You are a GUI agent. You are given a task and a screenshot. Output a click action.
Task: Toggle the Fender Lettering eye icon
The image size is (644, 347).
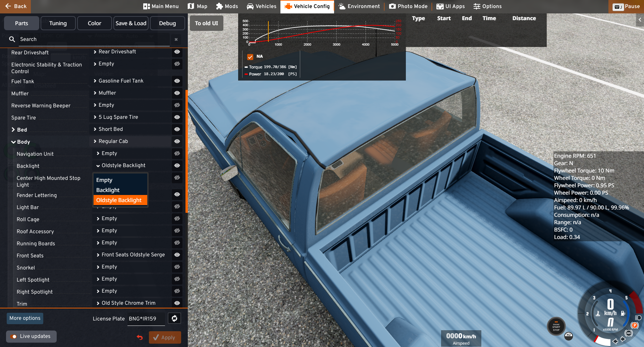177,194
